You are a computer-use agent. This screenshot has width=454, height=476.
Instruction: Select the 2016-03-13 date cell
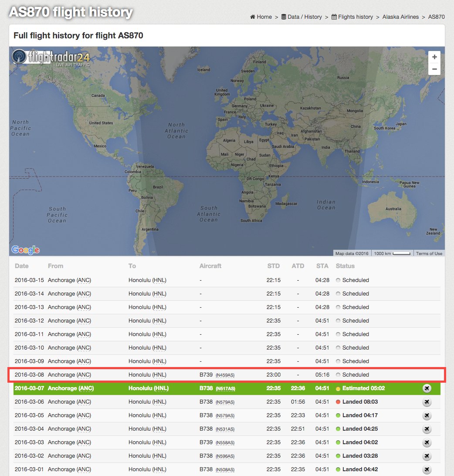pos(29,307)
